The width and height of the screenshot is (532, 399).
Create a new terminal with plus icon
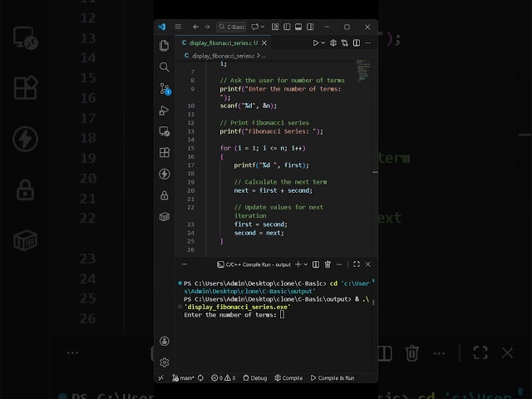pos(298,264)
